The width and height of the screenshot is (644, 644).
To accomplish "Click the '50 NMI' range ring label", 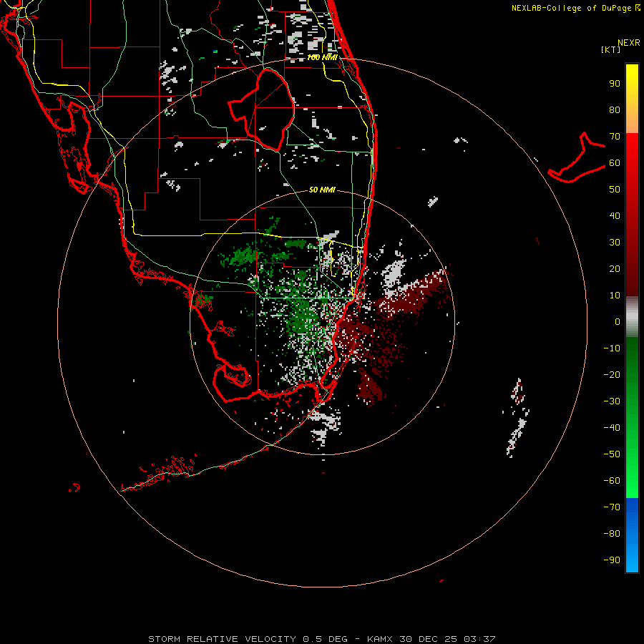I will pyautogui.click(x=322, y=190).
